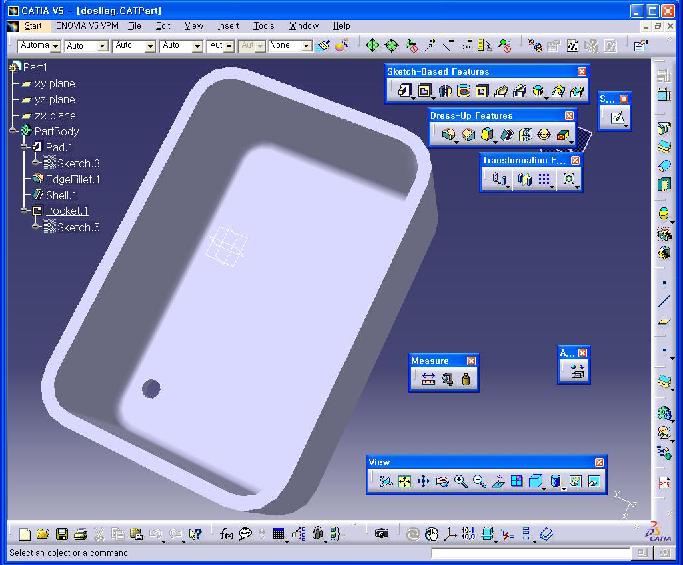Click the Zoom In magnifier icon

tap(460, 481)
